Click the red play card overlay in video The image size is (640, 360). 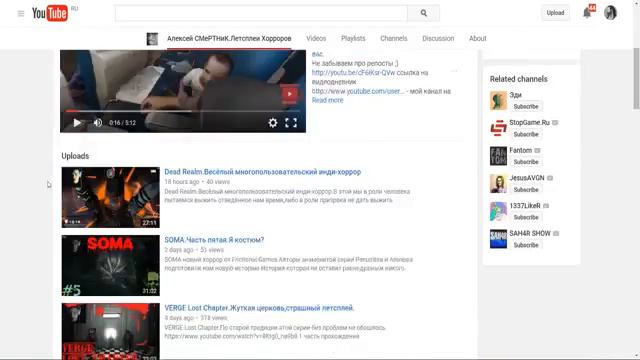click(289, 94)
